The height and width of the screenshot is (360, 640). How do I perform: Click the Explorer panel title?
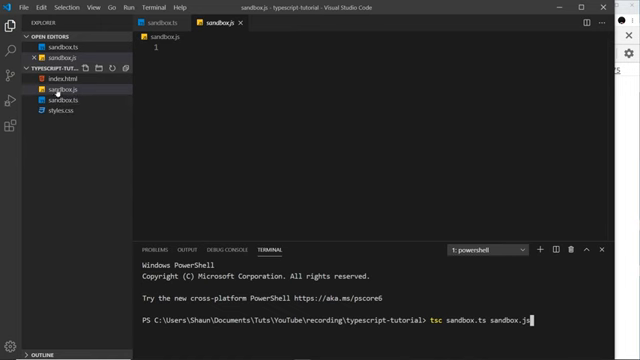[x=43, y=23]
